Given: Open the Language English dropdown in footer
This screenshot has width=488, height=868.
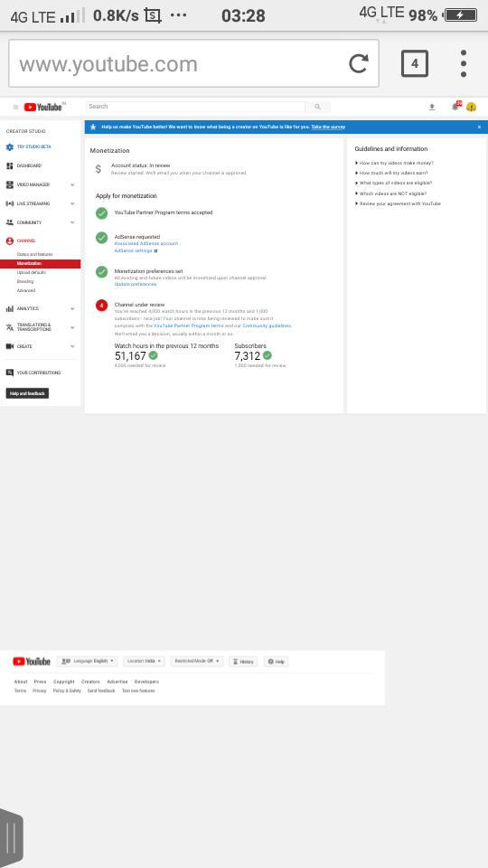Looking at the screenshot, I should 88,661.
